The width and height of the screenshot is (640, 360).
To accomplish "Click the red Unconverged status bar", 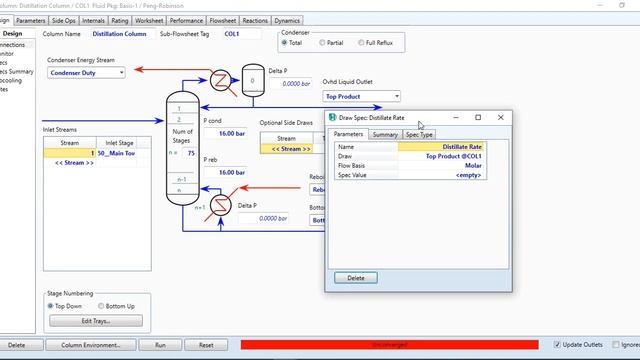I will (389, 345).
